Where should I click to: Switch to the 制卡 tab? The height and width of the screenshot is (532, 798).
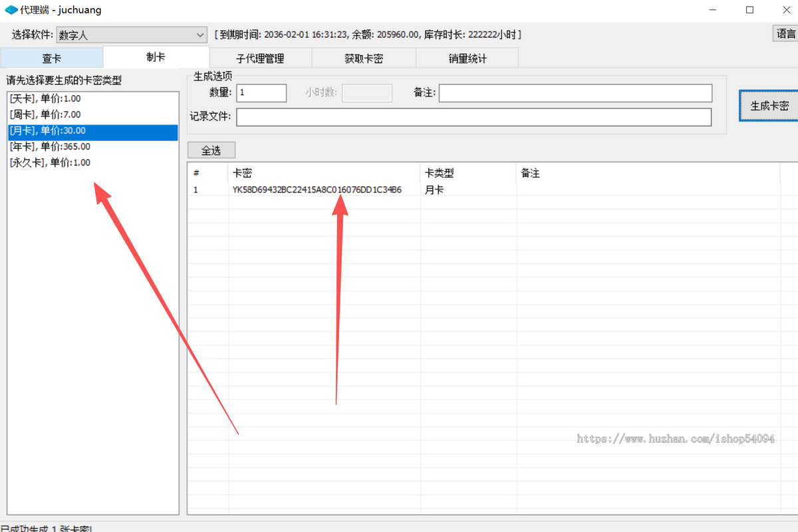pyautogui.click(x=156, y=57)
